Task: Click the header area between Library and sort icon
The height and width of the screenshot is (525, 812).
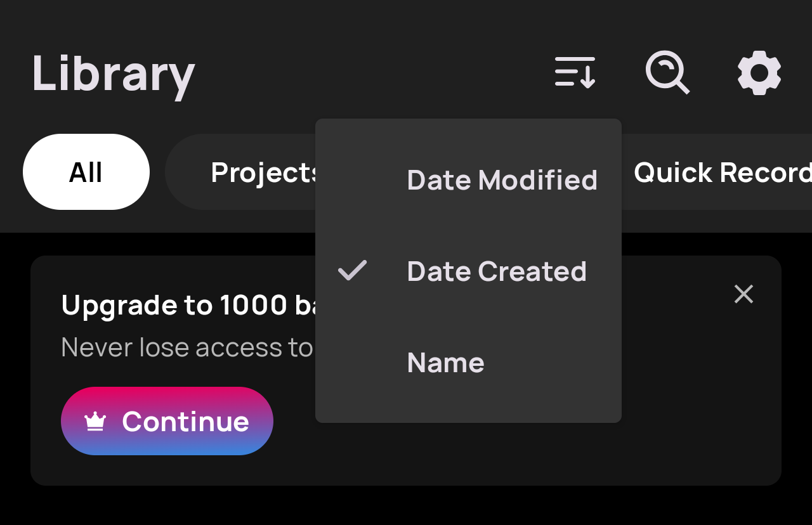Action: 368,72
